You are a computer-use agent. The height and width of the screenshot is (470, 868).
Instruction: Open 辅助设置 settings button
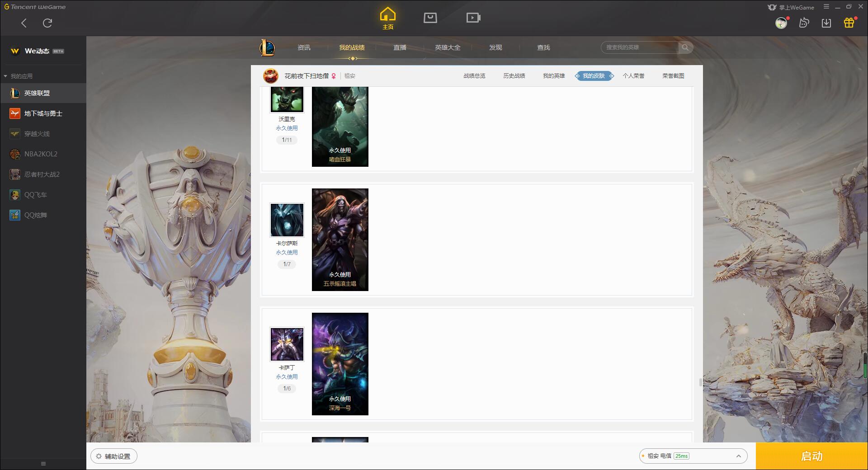pyautogui.click(x=114, y=456)
